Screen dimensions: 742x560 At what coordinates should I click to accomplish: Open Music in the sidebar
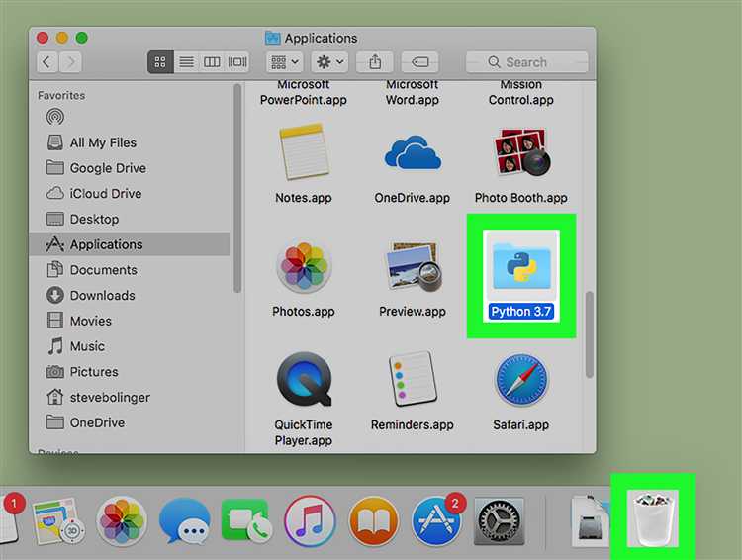click(x=130, y=346)
